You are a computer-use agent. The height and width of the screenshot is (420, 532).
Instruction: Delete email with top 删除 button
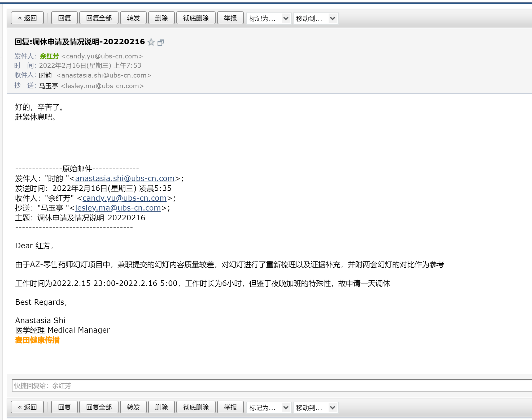click(161, 18)
